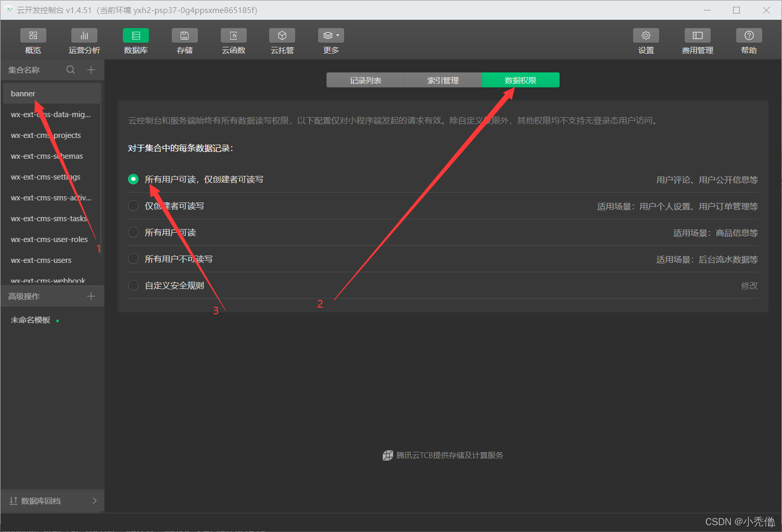This screenshot has height=532, width=782.
Task: Select wx-ext-cms-users collection
Action: (x=52, y=260)
